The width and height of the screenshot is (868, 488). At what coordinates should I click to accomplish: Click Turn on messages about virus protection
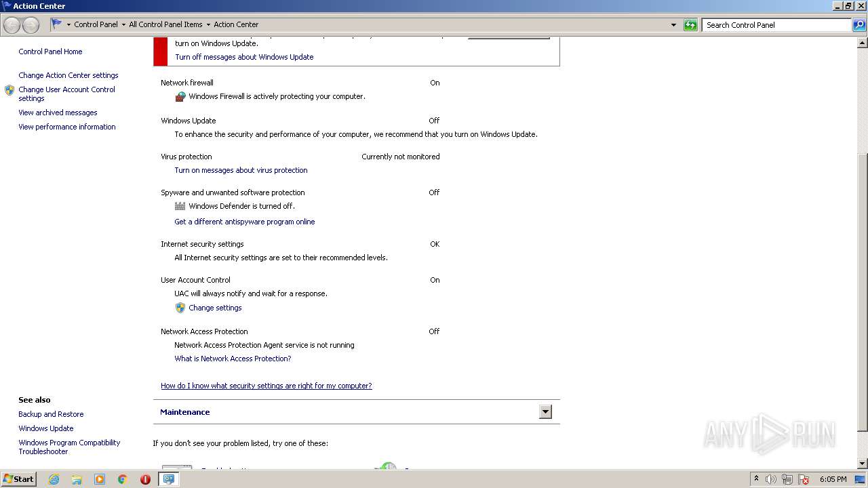tap(241, 170)
